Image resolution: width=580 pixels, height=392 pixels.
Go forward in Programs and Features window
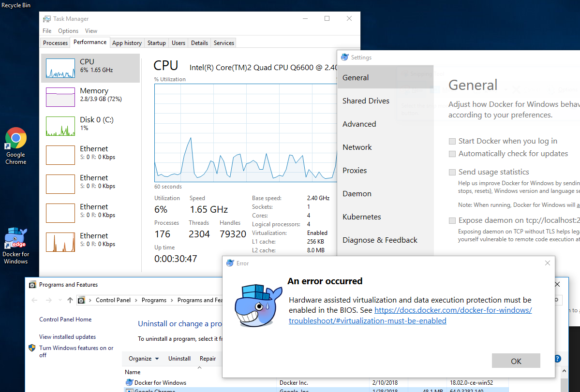(48, 300)
